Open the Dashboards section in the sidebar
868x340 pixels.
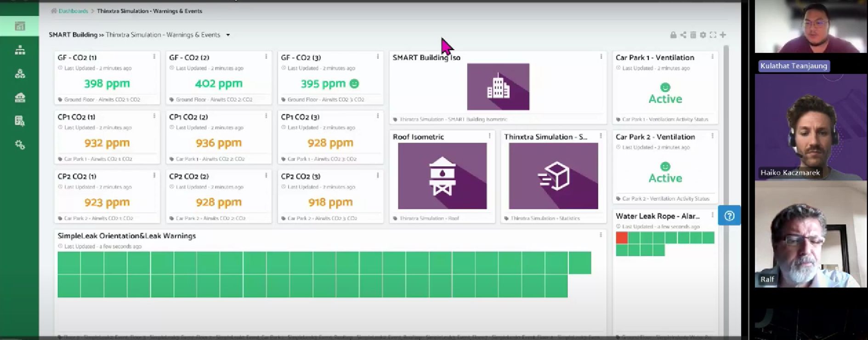coord(20,26)
